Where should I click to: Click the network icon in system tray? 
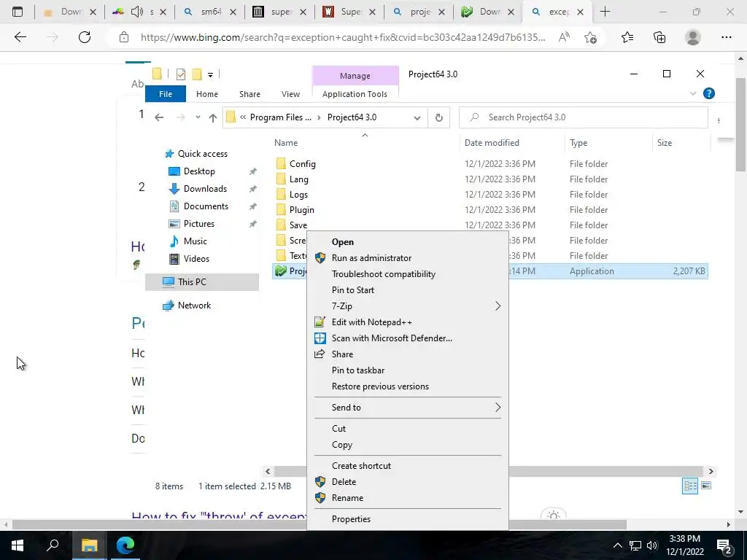(x=635, y=545)
